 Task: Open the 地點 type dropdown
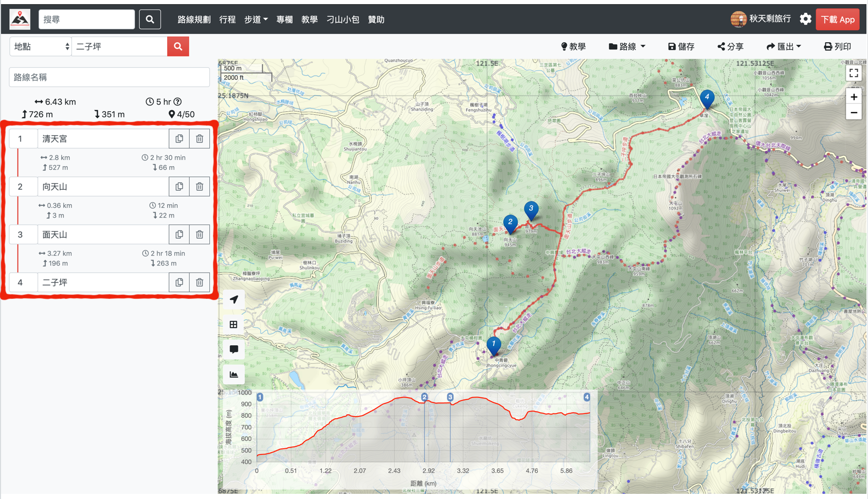pos(41,46)
